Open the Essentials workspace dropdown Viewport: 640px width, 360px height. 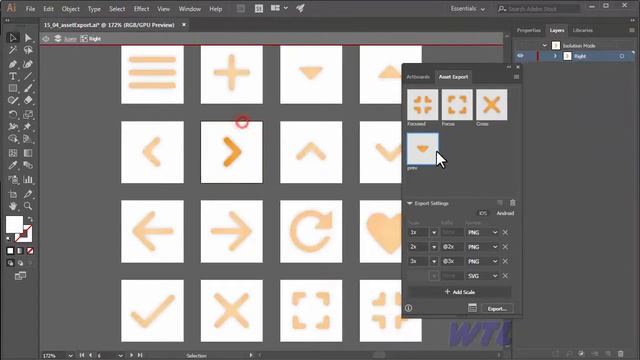[x=468, y=9]
